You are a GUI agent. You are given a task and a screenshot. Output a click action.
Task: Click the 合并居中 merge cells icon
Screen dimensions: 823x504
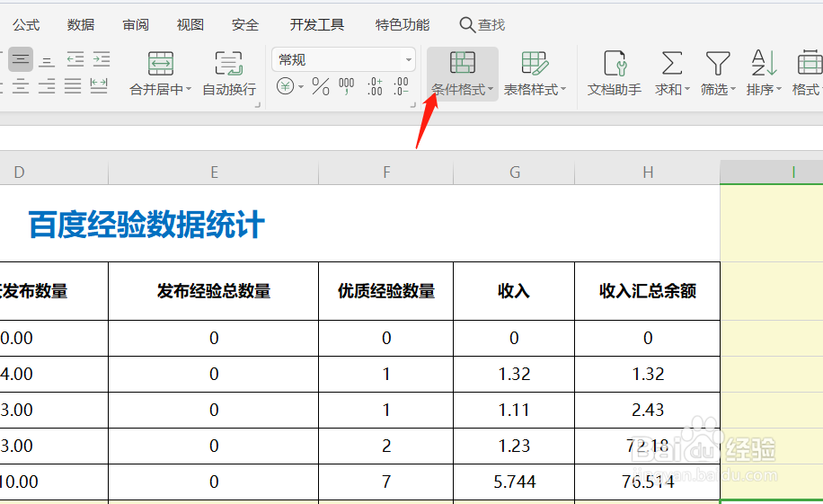tap(161, 64)
